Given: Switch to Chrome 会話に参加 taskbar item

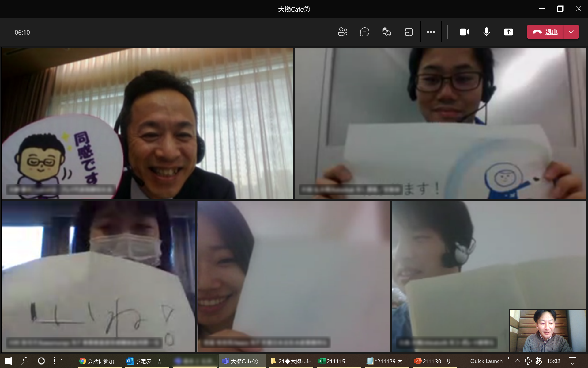Looking at the screenshot, I should tap(99, 361).
